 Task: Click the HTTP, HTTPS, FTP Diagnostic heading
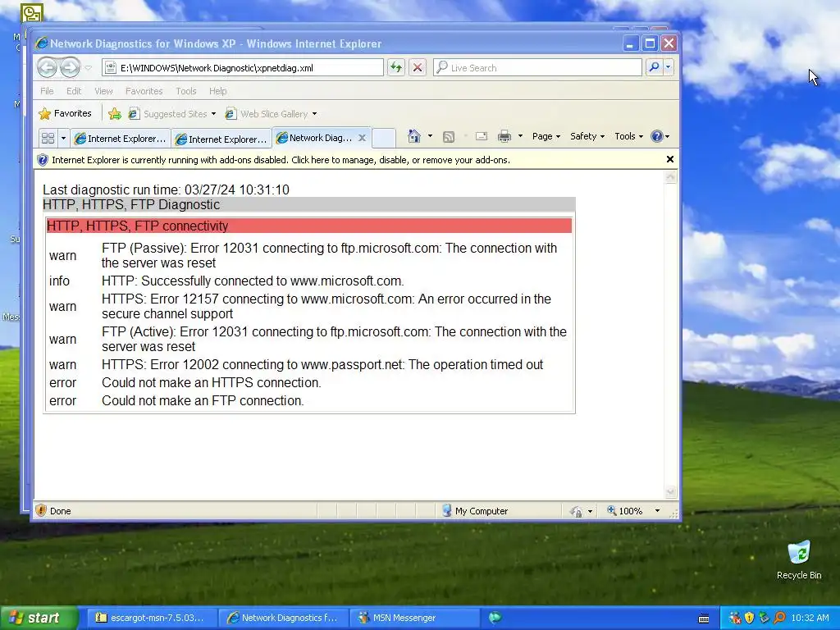click(x=309, y=204)
